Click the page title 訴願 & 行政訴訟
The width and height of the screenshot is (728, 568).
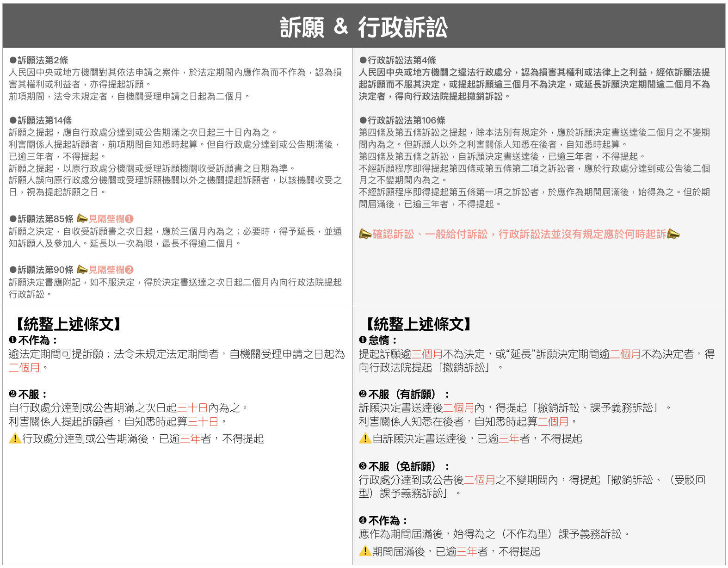pos(364,27)
